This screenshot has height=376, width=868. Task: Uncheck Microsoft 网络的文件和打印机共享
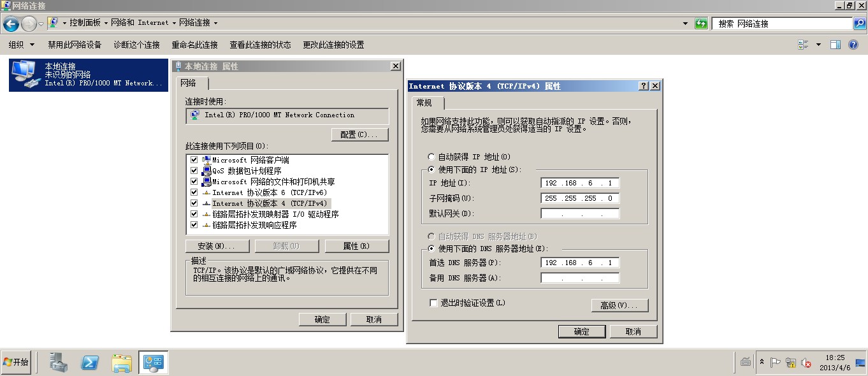point(194,182)
